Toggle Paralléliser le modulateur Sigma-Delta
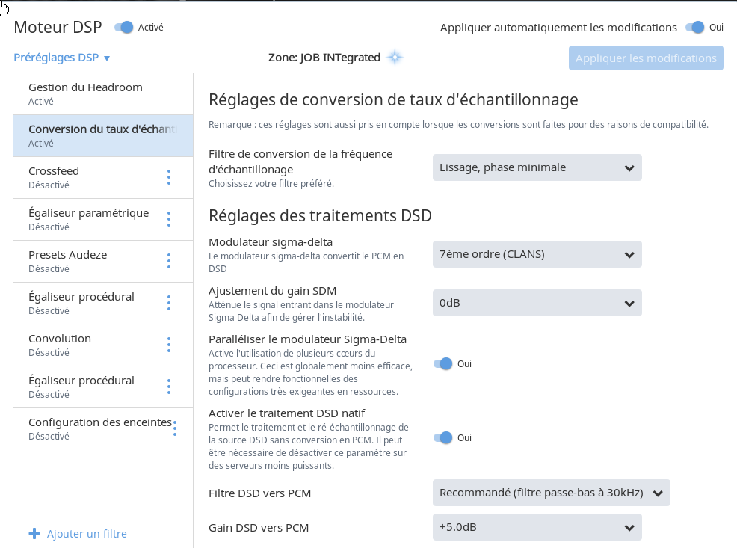 tap(443, 364)
